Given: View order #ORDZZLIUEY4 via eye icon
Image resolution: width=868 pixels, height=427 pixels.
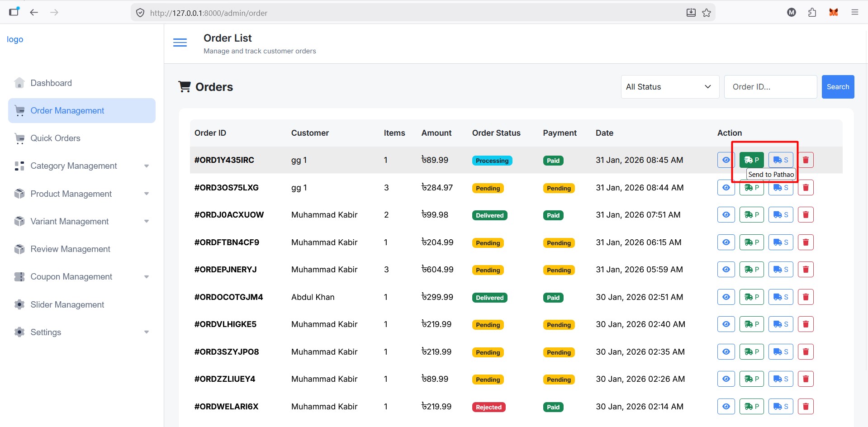Looking at the screenshot, I should coord(726,379).
